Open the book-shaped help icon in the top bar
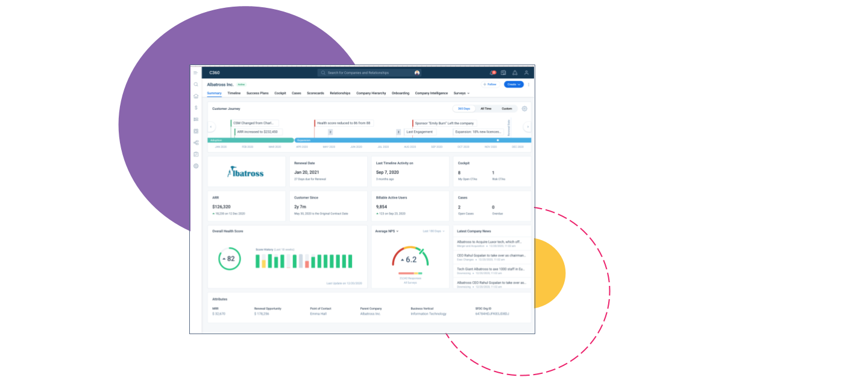Image resolution: width=868 pixels, height=386 pixels. (x=503, y=72)
